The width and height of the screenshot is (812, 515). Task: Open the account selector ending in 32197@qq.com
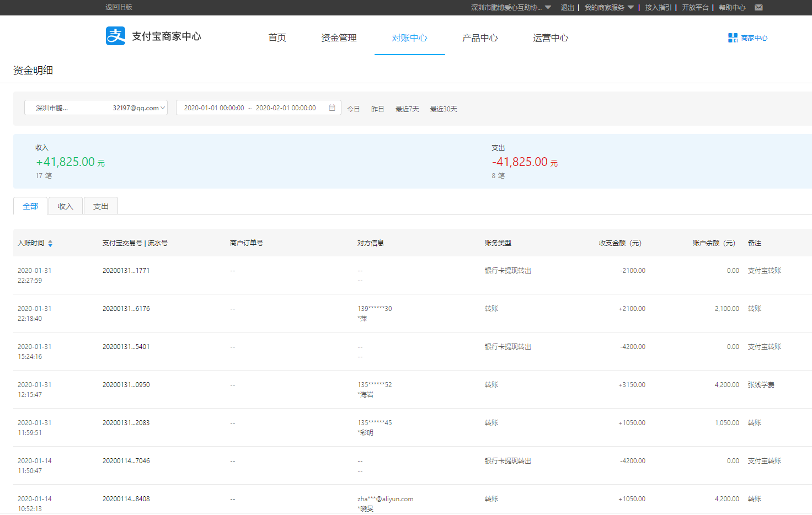95,108
